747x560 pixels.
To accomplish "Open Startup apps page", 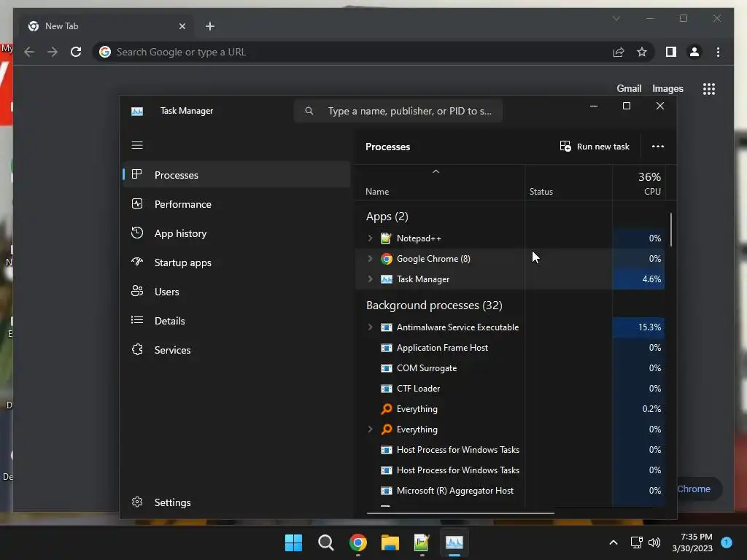I will (x=237, y=262).
